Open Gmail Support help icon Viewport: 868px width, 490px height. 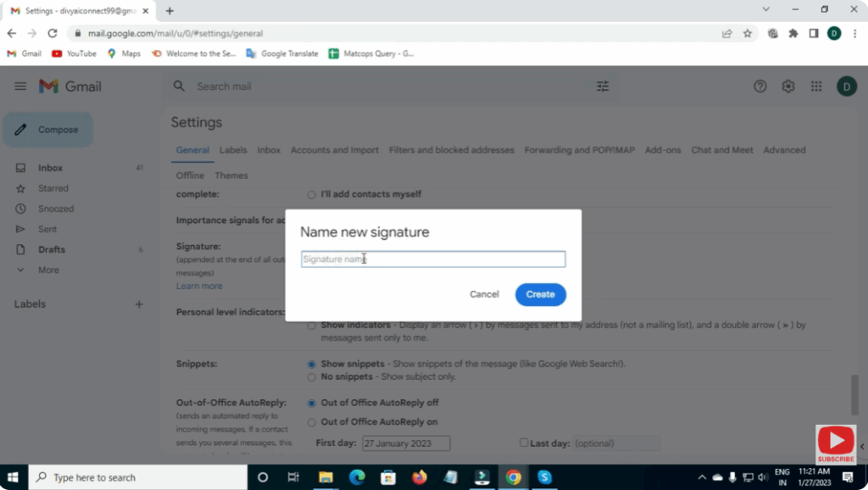760,86
